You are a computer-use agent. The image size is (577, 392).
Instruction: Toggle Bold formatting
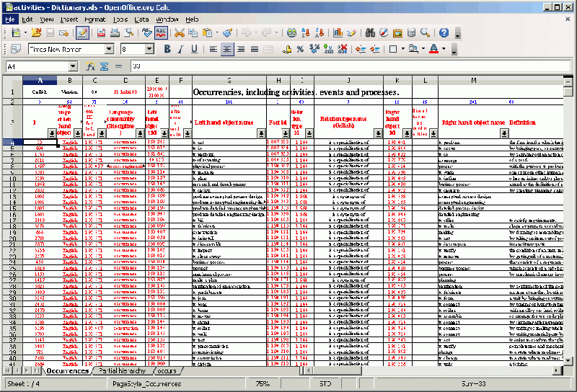[x=167, y=50]
